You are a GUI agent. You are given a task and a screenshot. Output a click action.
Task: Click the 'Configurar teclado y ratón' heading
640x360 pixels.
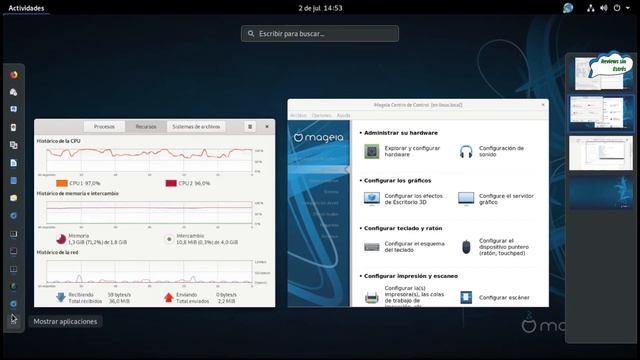tap(403, 228)
